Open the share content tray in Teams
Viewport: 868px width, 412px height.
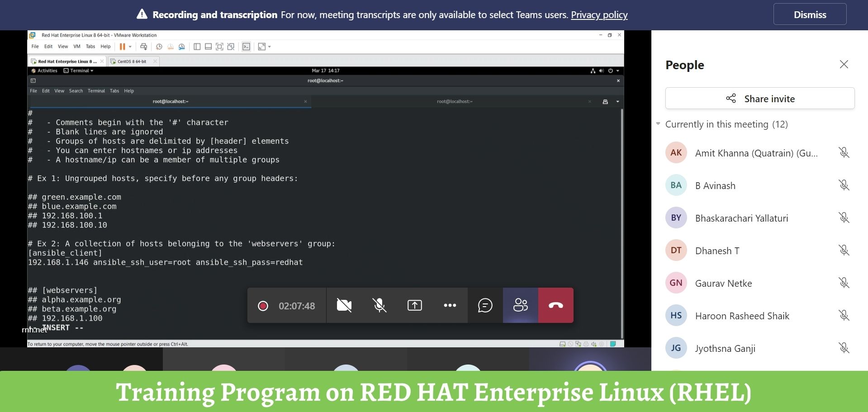(x=415, y=305)
